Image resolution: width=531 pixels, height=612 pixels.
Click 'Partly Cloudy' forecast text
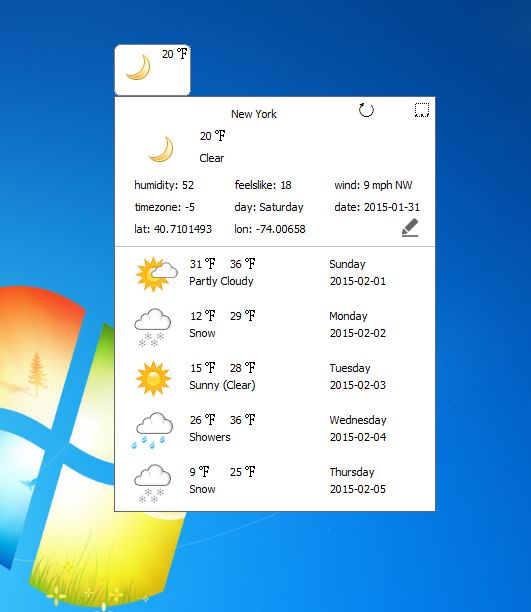click(221, 281)
